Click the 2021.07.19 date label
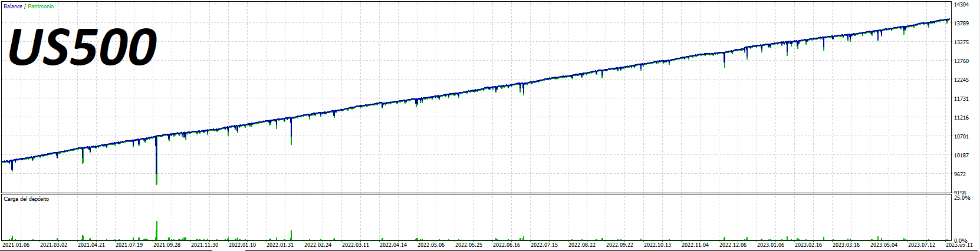This screenshot has width=980, height=251. click(129, 245)
